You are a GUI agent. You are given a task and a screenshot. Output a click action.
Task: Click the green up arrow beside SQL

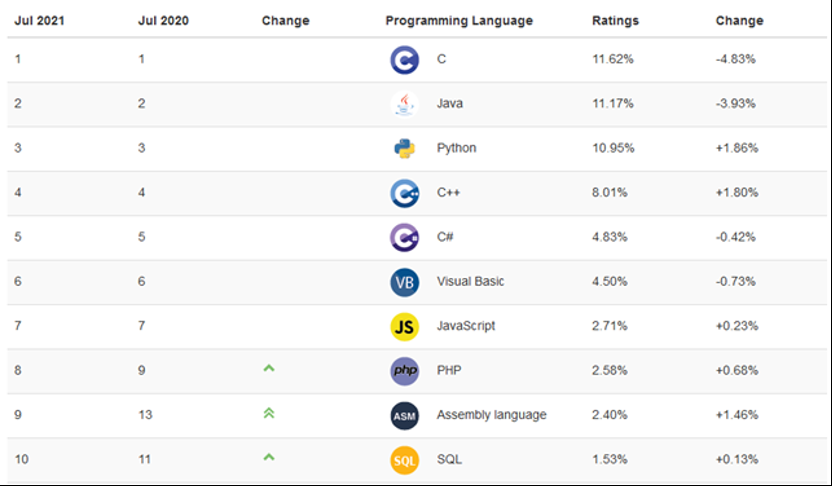coord(268,458)
